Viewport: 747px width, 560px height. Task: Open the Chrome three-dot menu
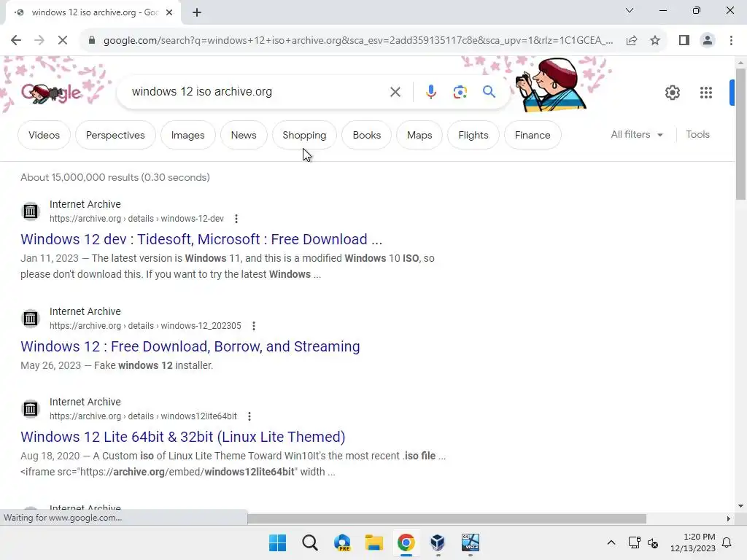pyautogui.click(x=731, y=40)
